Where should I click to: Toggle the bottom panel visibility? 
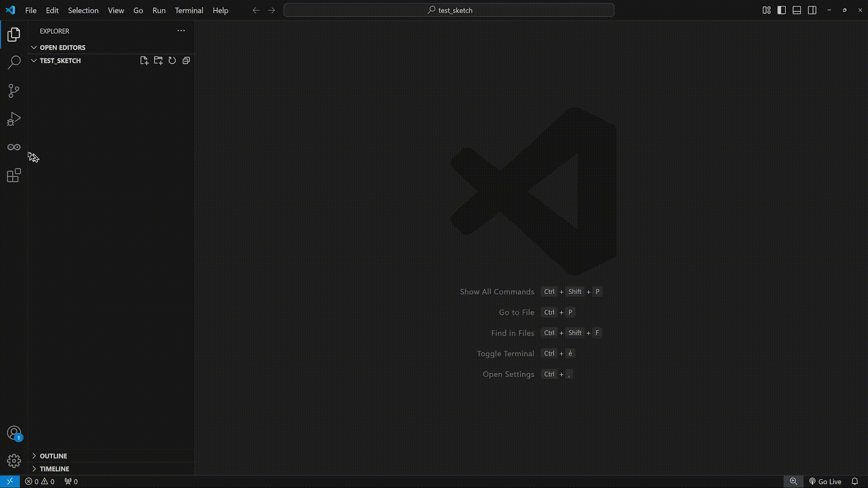tap(797, 10)
